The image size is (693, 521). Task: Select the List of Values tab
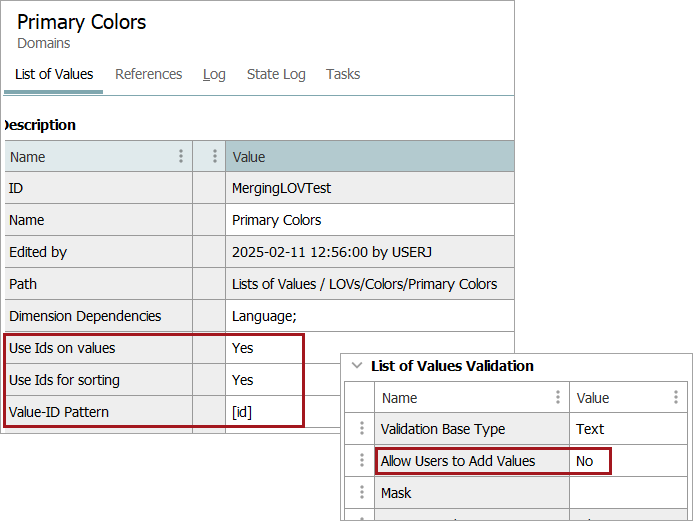pyautogui.click(x=54, y=74)
